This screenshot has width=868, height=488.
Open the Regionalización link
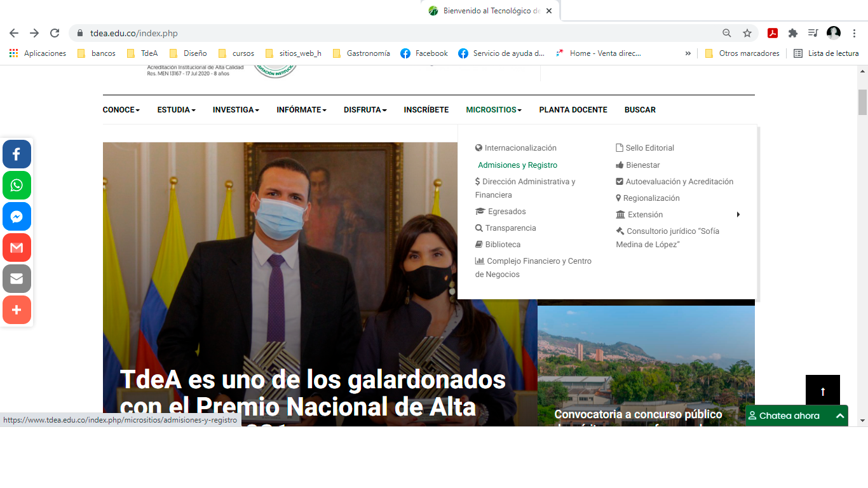pos(648,198)
